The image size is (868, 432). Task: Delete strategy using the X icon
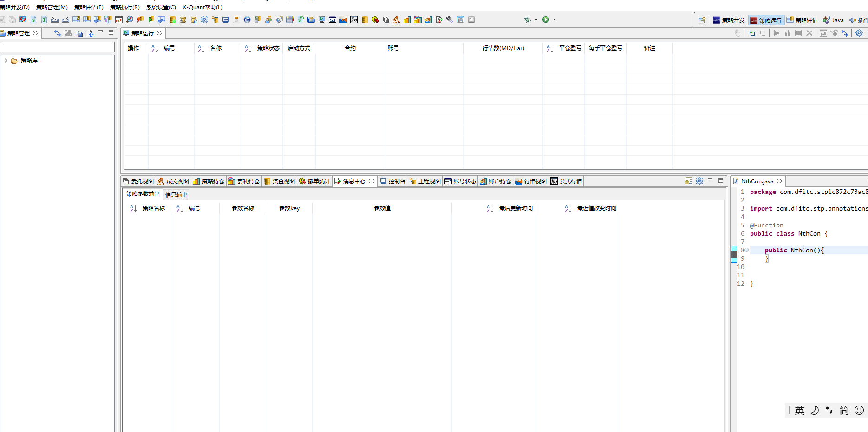click(x=809, y=33)
